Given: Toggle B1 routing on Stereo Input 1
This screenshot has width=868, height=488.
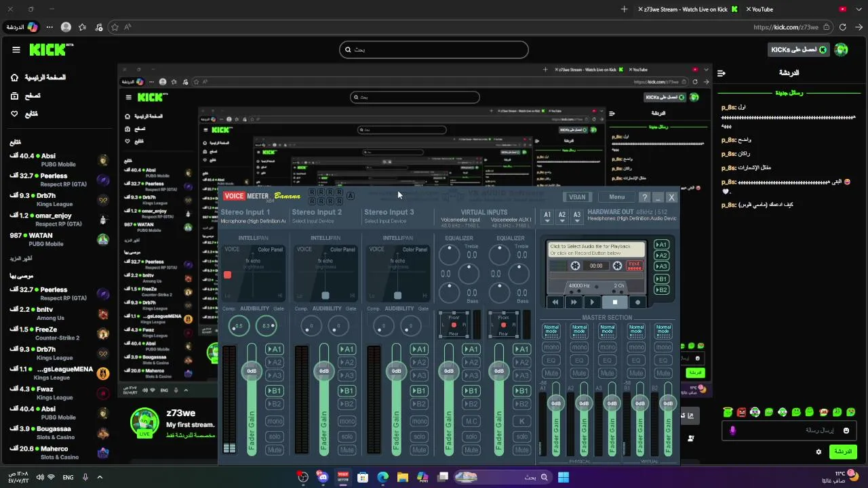Looking at the screenshot, I should (x=274, y=391).
